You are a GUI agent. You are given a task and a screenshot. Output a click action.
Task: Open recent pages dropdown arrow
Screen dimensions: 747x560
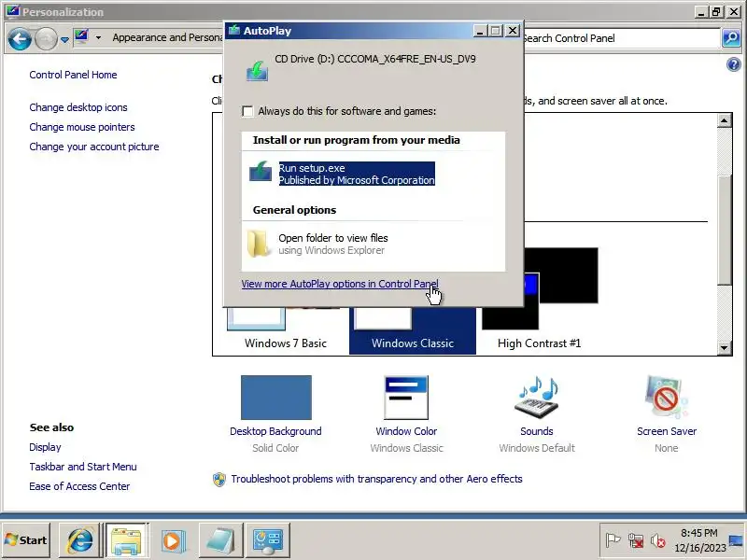point(64,39)
